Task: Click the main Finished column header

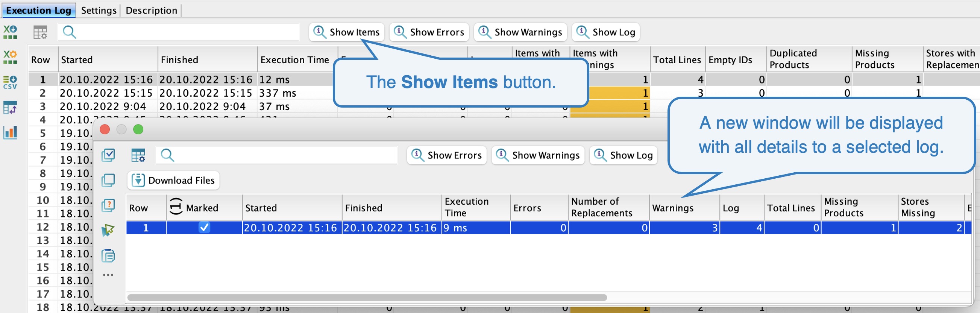Action: point(208,59)
